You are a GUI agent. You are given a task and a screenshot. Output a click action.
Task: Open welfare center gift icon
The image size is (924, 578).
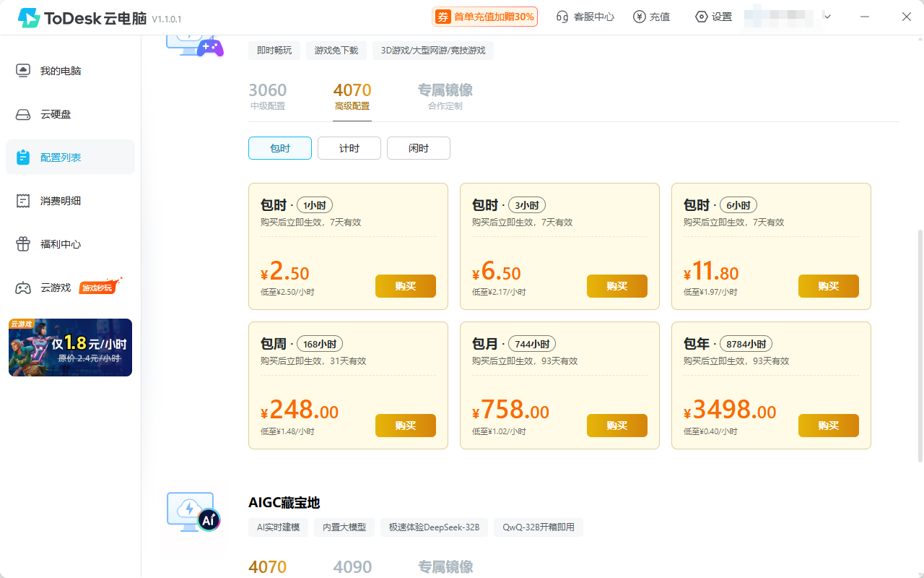point(23,244)
